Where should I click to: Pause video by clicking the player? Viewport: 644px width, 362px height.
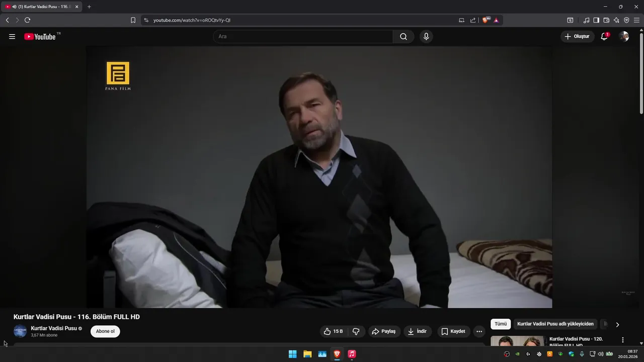[x=319, y=177]
